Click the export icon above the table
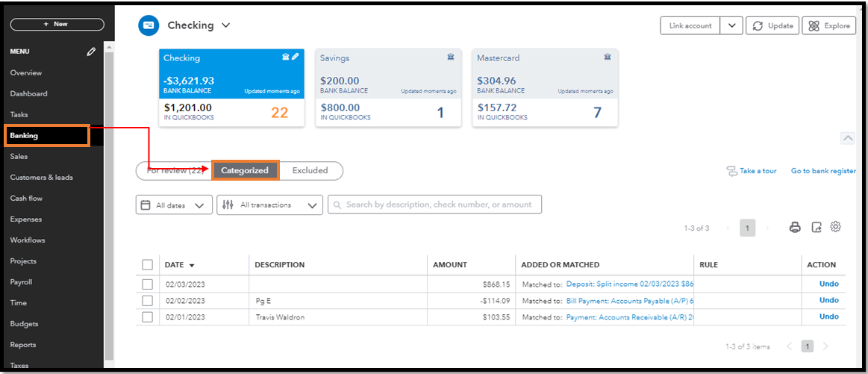The height and width of the screenshot is (374, 868). click(x=817, y=227)
